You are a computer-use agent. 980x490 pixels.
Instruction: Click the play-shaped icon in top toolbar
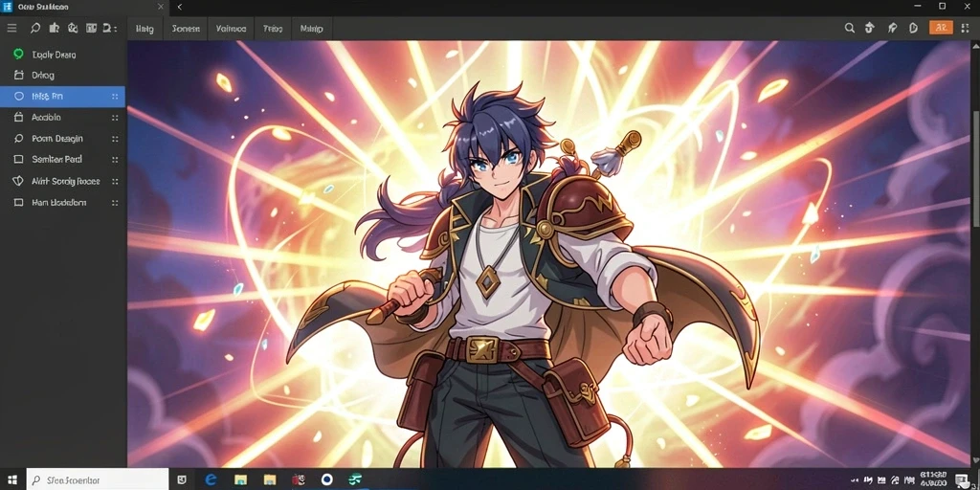912,28
